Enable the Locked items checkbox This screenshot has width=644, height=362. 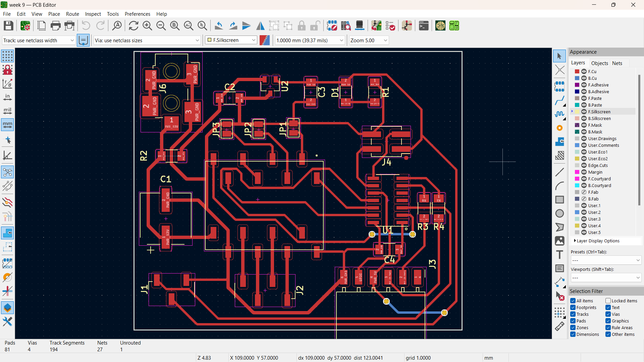click(x=608, y=301)
